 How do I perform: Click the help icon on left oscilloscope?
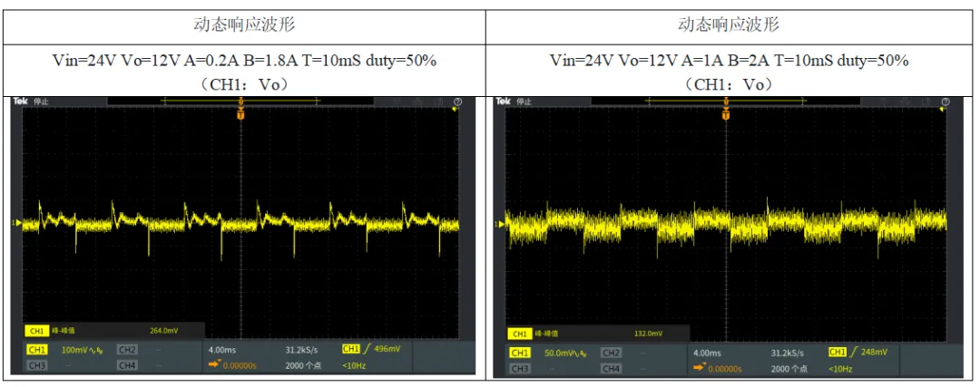(x=458, y=102)
